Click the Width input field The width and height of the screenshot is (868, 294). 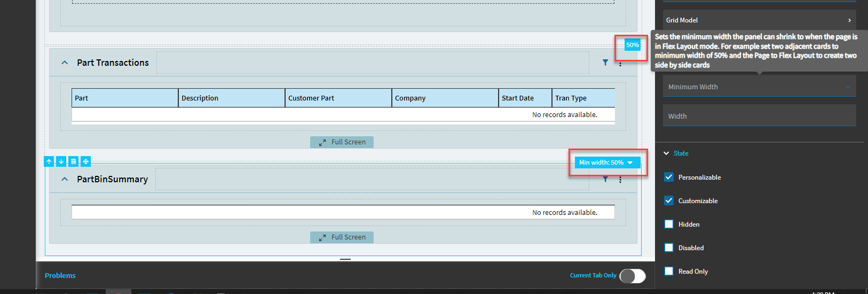[x=759, y=115]
